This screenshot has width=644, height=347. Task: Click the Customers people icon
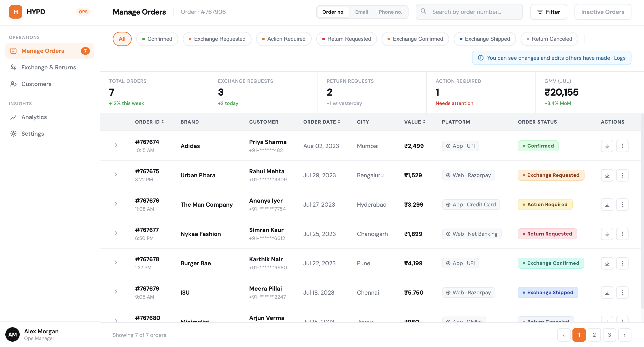[x=13, y=84]
